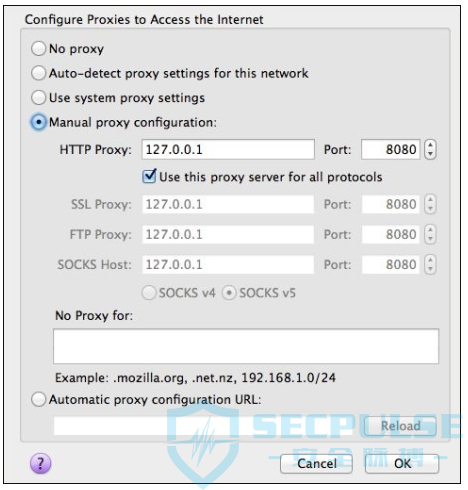The width and height of the screenshot is (468, 490).
Task: Confirm settings with the OK button
Action: click(x=402, y=464)
